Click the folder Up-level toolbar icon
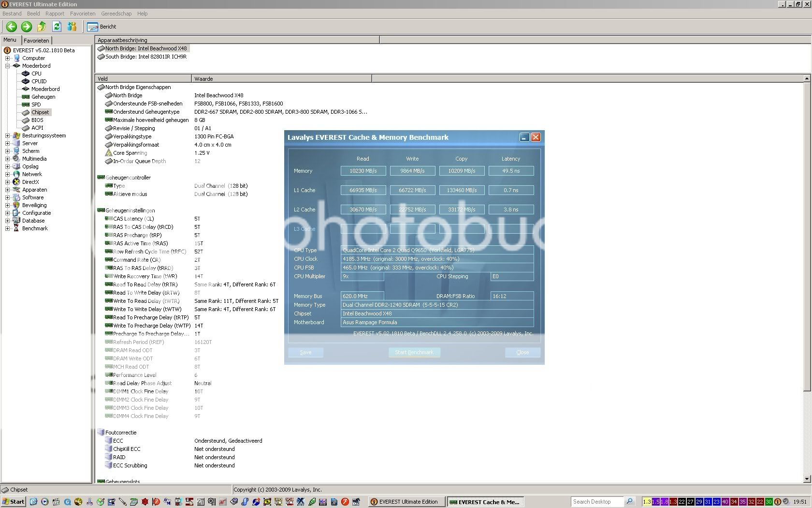 tap(42, 27)
